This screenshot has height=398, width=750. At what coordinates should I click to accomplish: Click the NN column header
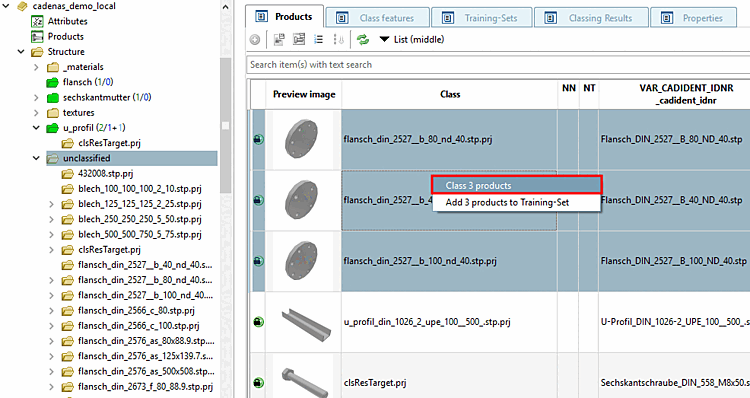point(568,88)
